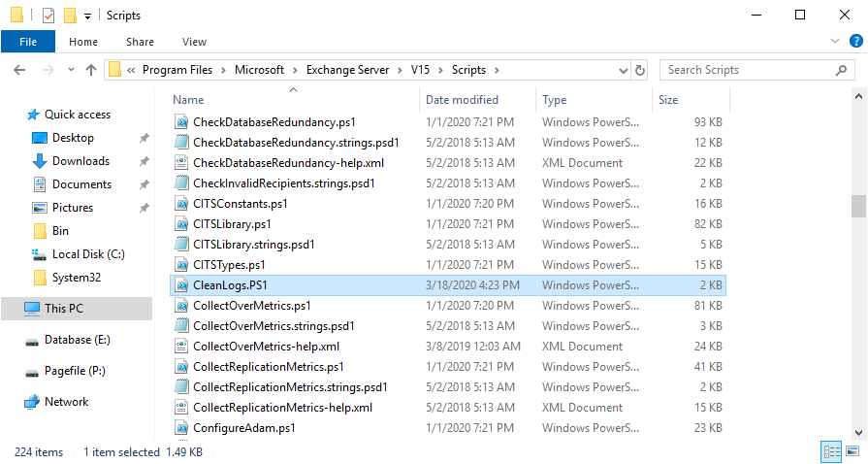The height and width of the screenshot is (464, 868).
Task: Open the Share ribbon tab
Action: [x=140, y=42]
